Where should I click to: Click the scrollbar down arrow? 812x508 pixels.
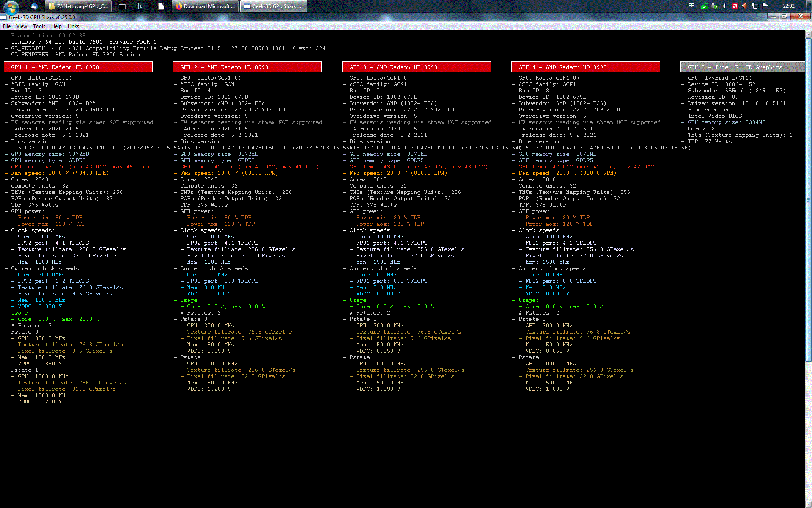pos(808,504)
